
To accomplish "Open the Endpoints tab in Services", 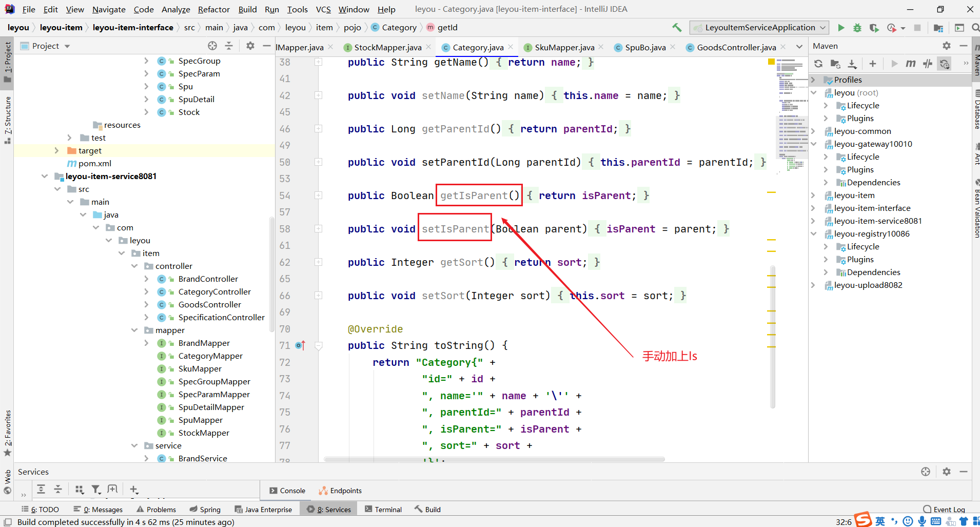I will (x=340, y=491).
